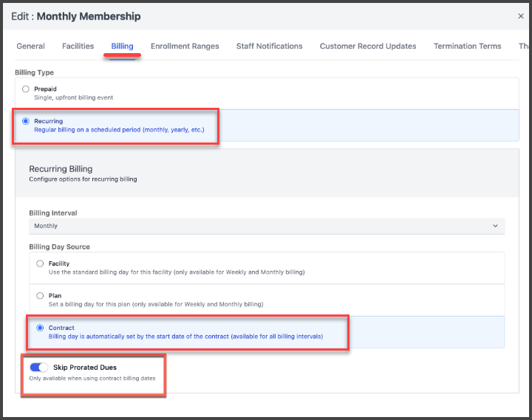Close the Edit Monthly Membership dialog
Screen dimensions: 532x420
[520, 16]
